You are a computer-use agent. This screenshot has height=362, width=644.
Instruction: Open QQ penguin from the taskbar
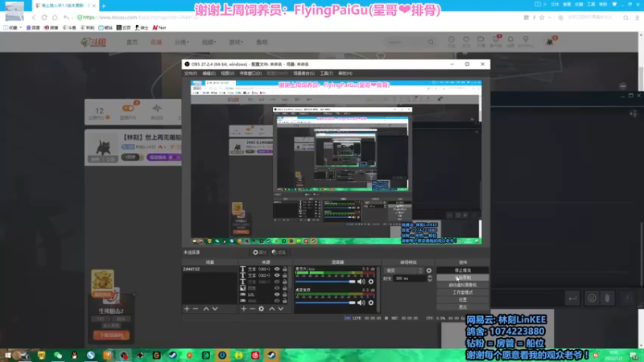point(74,355)
